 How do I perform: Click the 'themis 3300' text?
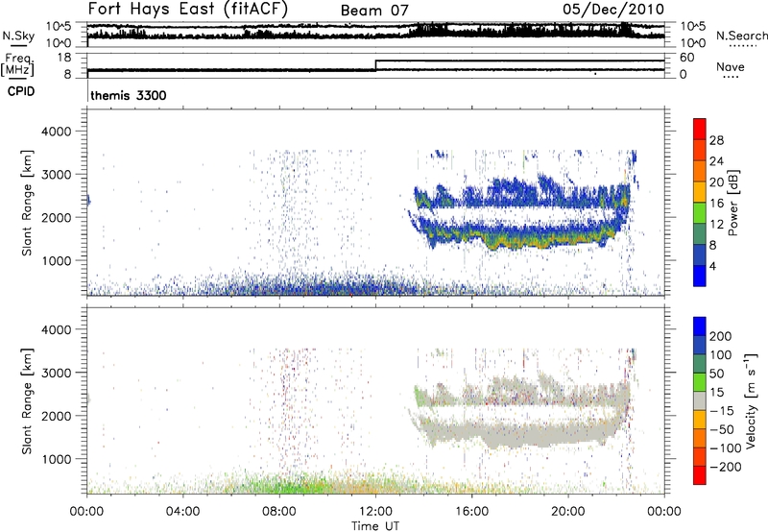(x=129, y=95)
